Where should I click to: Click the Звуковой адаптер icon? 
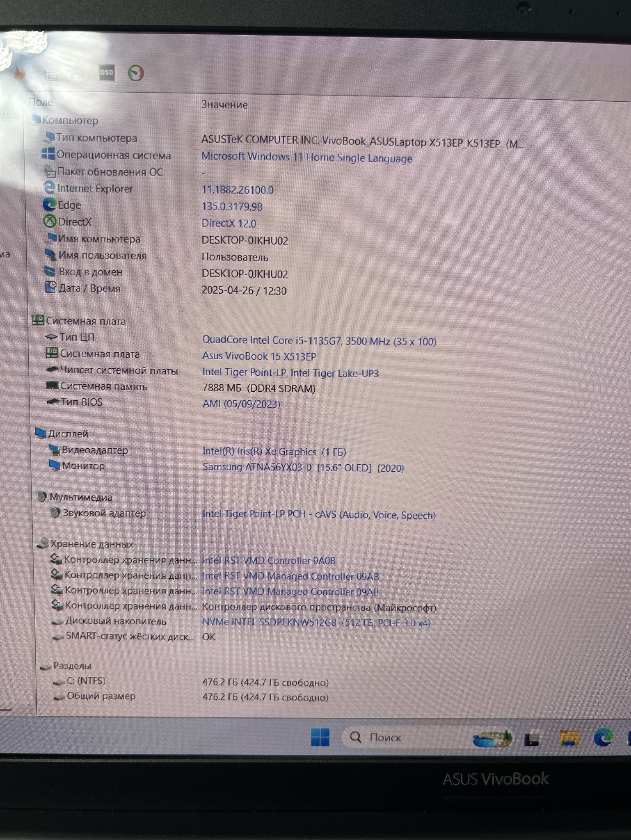click(x=55, y=512)
